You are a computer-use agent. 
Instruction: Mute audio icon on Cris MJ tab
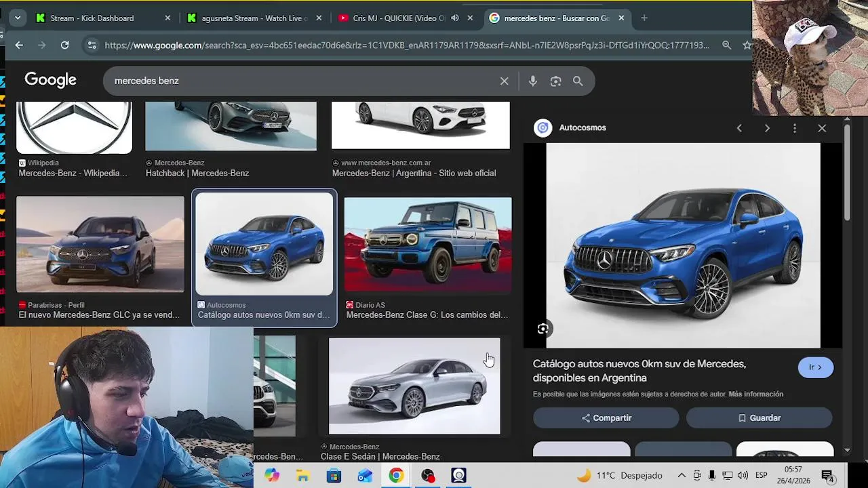click(455, 18)
